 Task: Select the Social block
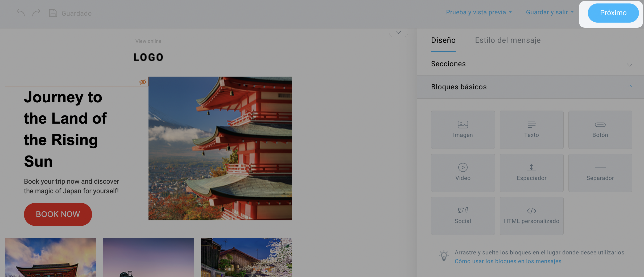pyautogui.click(x=463, y=216)
